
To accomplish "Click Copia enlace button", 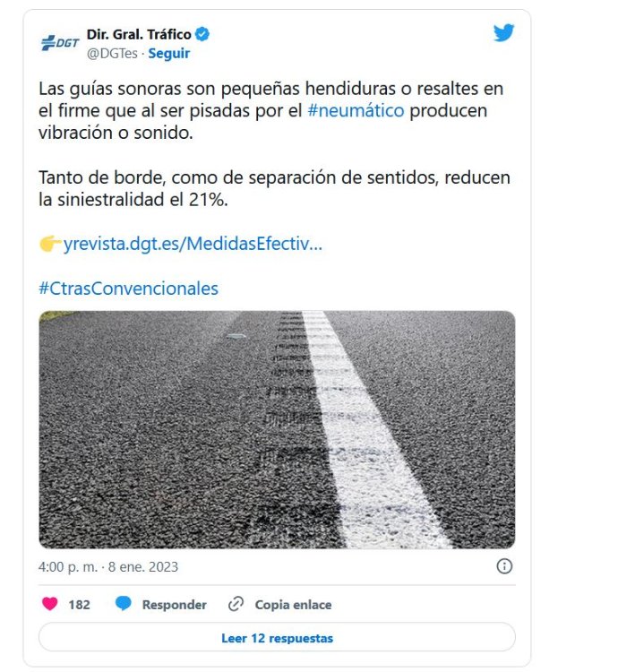I will (293, 605).
